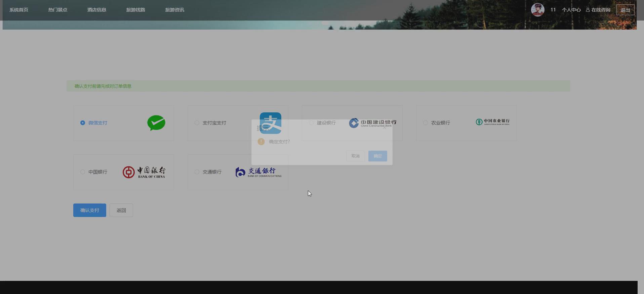Click the 返回 button
Image resolution: width=644 pixels, height=294 pixels.
pyautogui.click(x=121, y=210)
